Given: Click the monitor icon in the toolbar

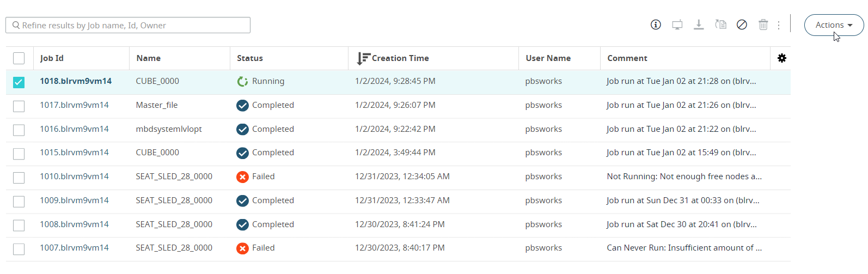Looking at the screenshot, I should click(x=677, y=25).
